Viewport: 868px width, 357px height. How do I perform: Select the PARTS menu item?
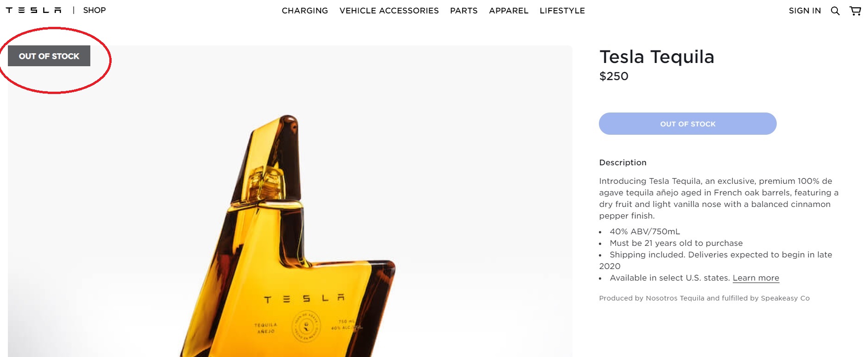click(464, 11)
